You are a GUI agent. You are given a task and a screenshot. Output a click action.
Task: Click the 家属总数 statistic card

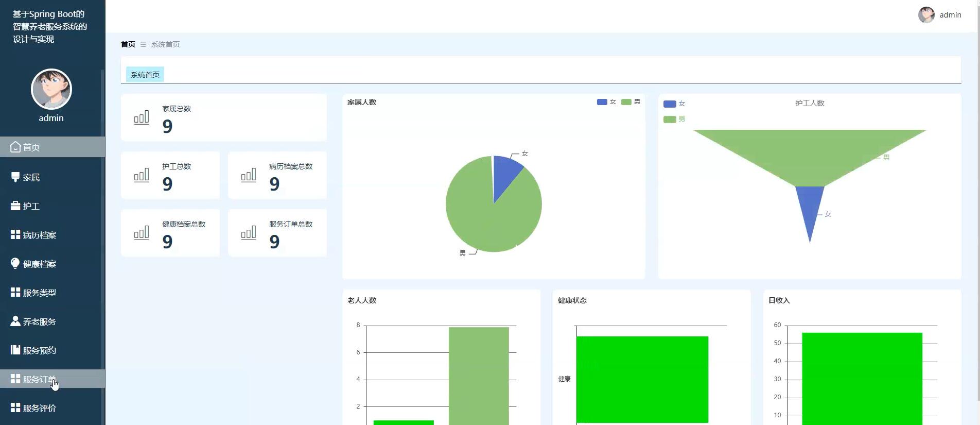click(x=224, y=117)
